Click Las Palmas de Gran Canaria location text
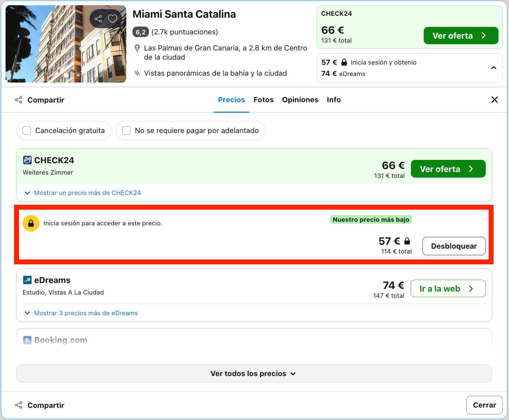509x420 pixels. [x=225, y=52]
